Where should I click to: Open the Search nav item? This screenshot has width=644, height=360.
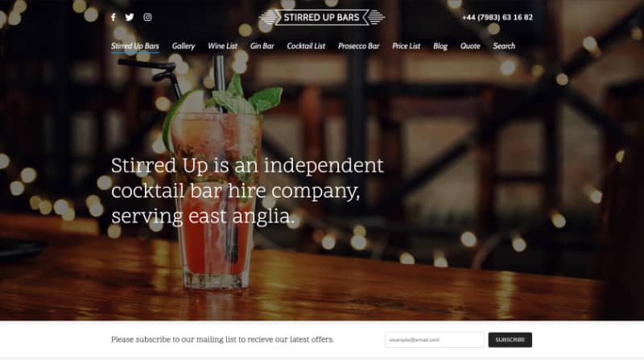coord(504,46)
